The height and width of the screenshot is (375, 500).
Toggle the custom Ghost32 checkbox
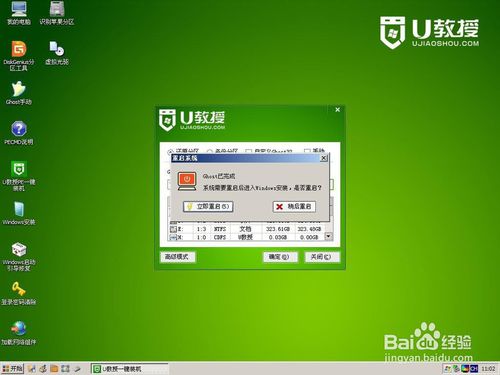tap(248, 152)
